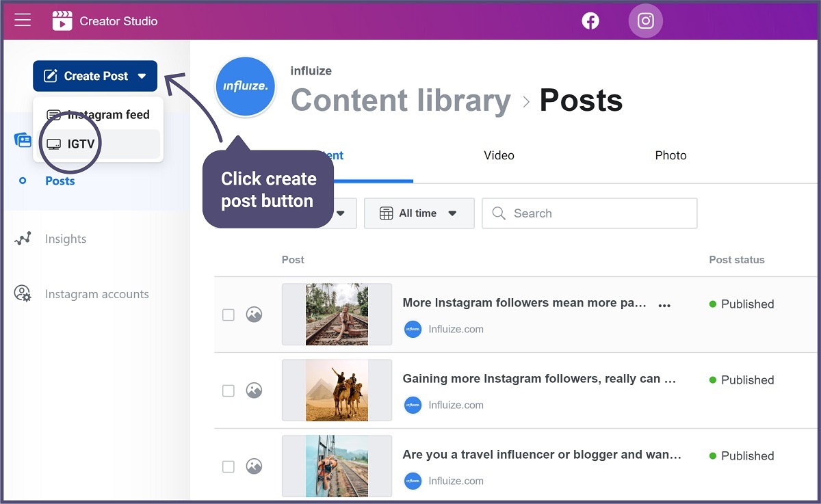Open the pyramids camel post thumbnail
The height and width of the screenshot is (504, 821).
click(337, 390)
